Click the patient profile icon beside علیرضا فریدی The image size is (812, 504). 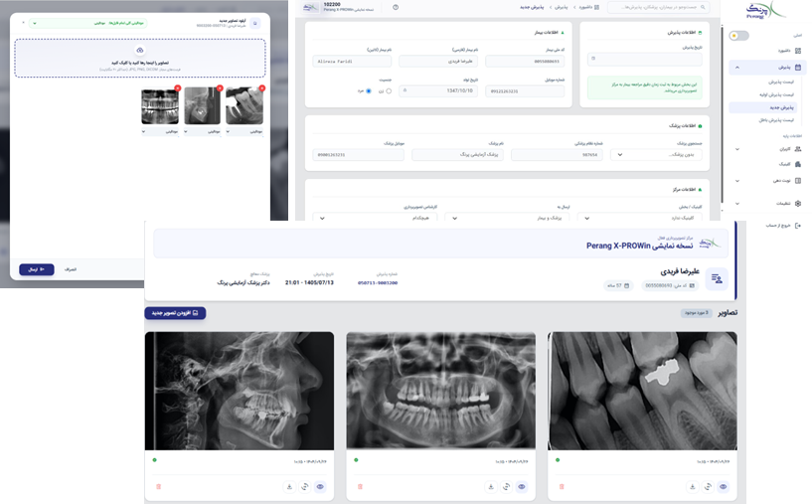click(x=717, y=278)
